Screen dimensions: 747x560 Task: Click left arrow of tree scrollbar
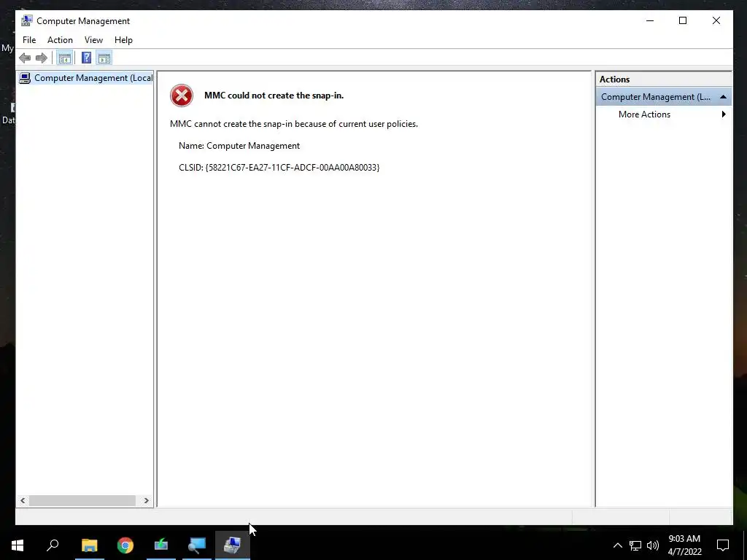[23, 500]
